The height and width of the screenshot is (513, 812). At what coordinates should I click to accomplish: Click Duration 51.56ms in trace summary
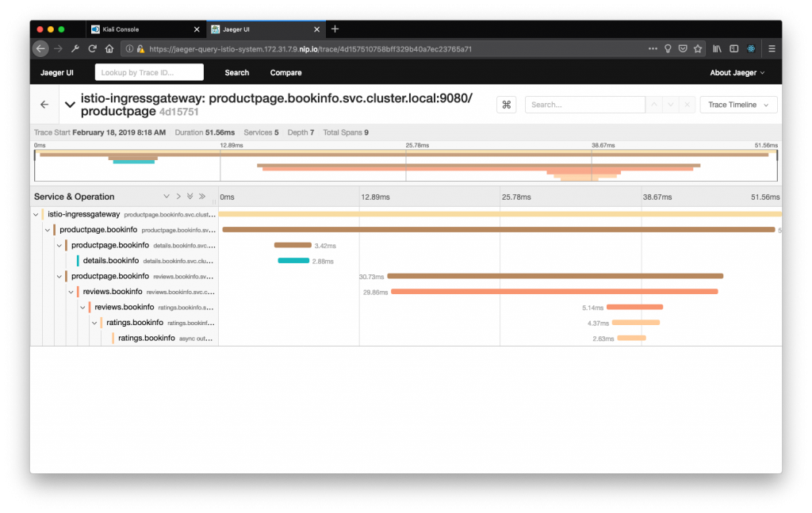click(205, 132)
